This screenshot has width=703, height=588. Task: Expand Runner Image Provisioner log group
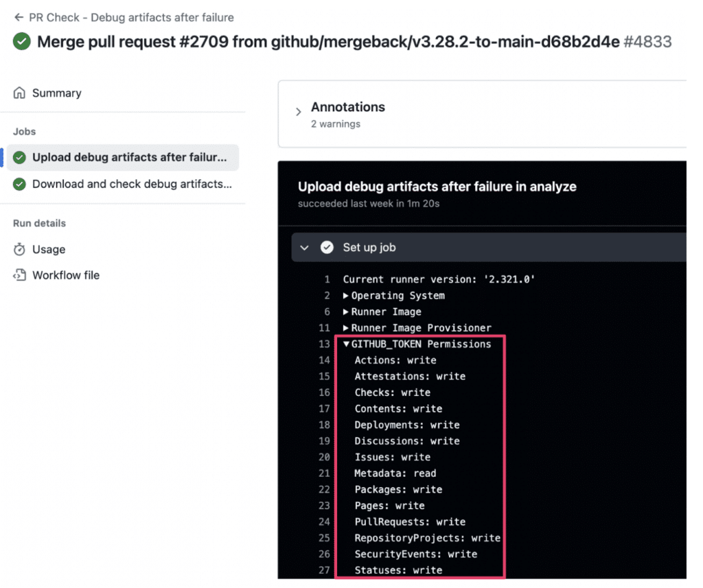pos(346,328)
